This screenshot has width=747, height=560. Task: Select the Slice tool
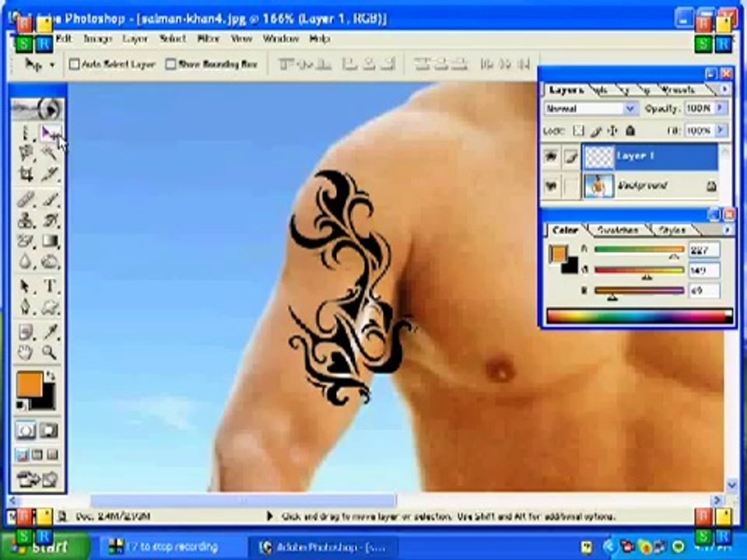[50, 173]
